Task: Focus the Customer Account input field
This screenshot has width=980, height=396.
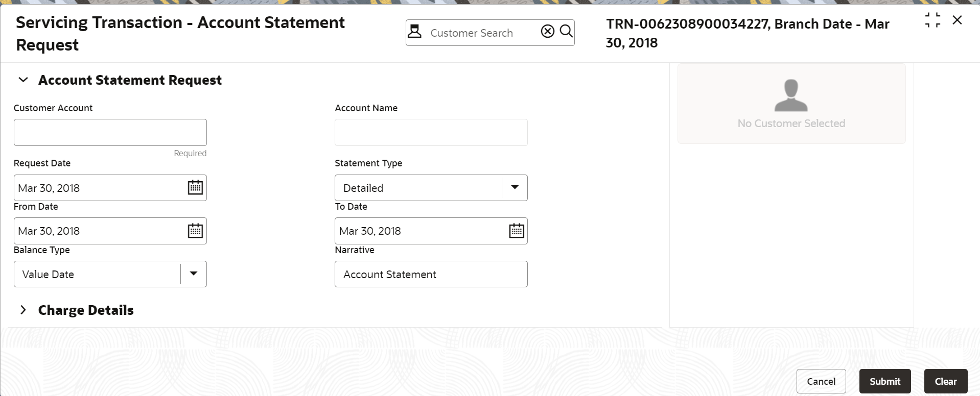Action: pos(110,132)
